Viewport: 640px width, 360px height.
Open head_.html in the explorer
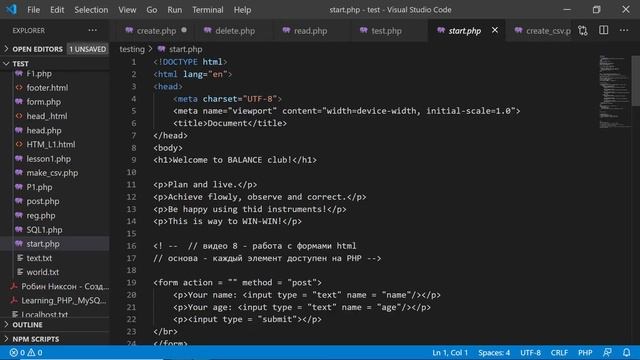(47, 116)
